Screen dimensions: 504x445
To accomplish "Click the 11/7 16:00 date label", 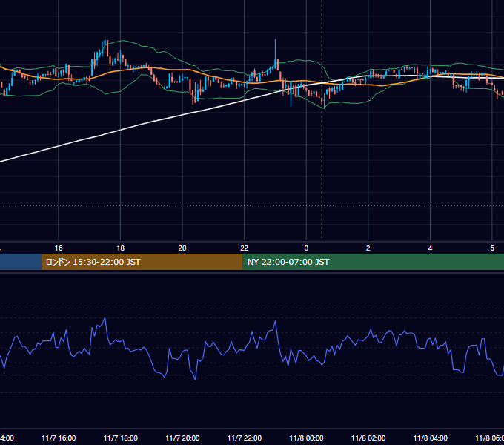I will coord(59,438).
